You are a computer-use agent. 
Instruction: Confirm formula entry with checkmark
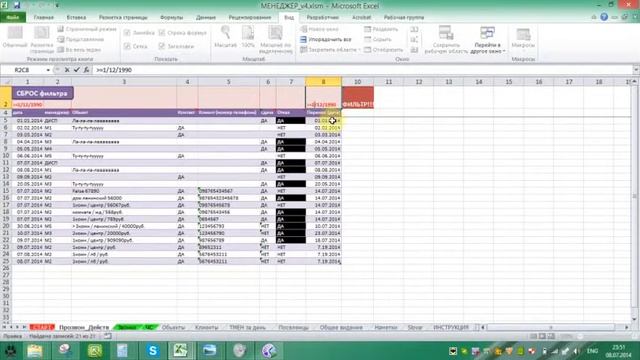(76, 70)
